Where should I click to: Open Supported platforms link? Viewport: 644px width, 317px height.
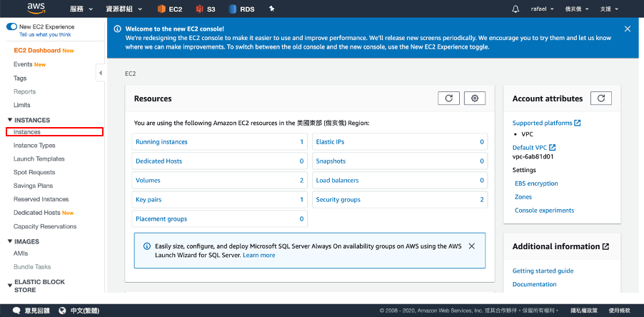coord(546,123)
